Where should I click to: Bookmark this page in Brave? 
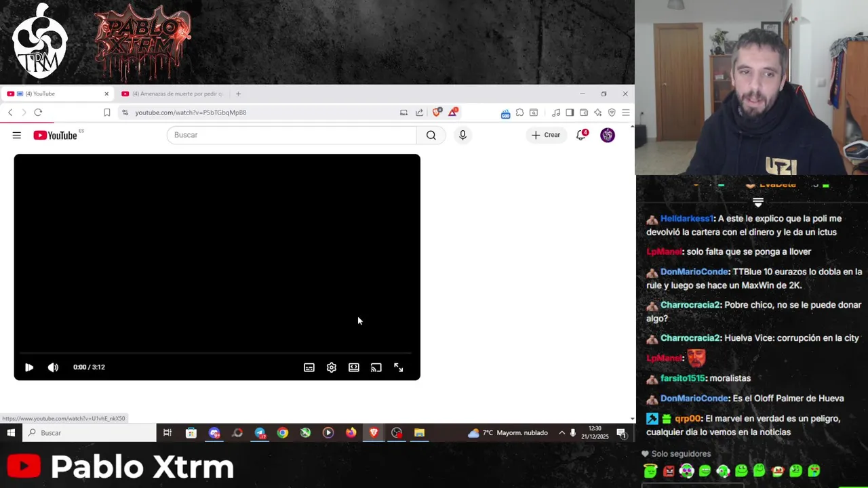point(106,113)
